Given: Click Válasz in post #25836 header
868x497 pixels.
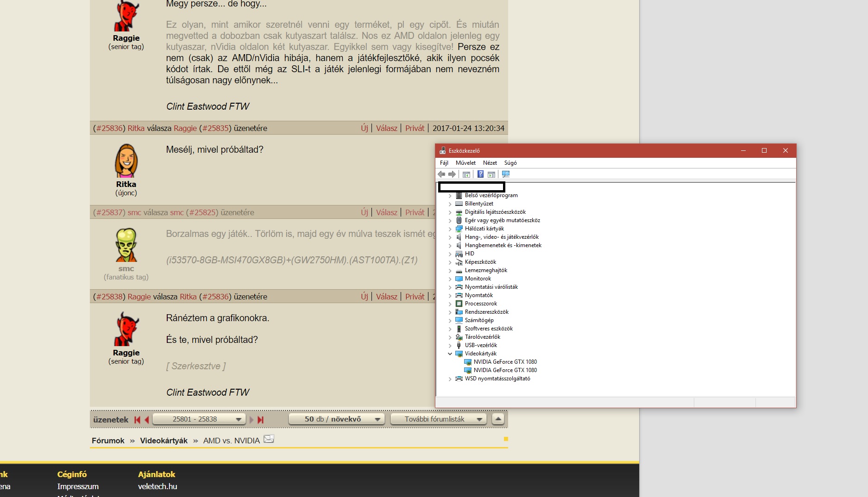Looking at the screenshot, I should click(387, 128).
